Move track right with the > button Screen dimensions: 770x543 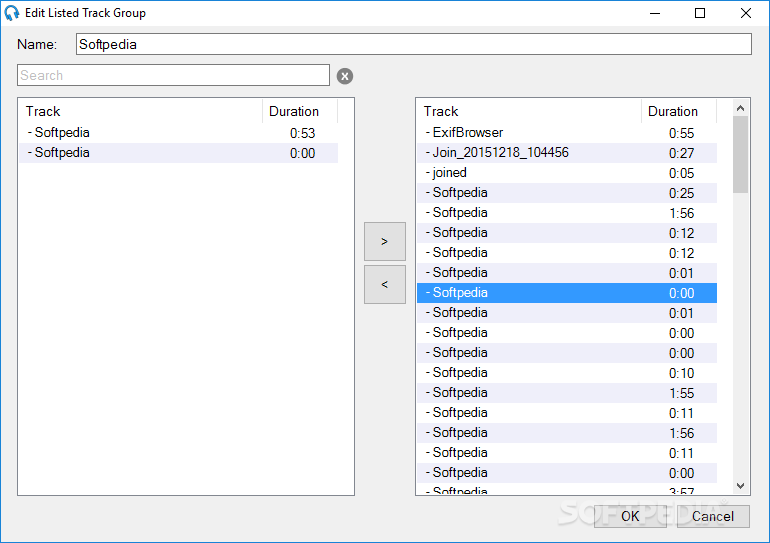[385, 242]
